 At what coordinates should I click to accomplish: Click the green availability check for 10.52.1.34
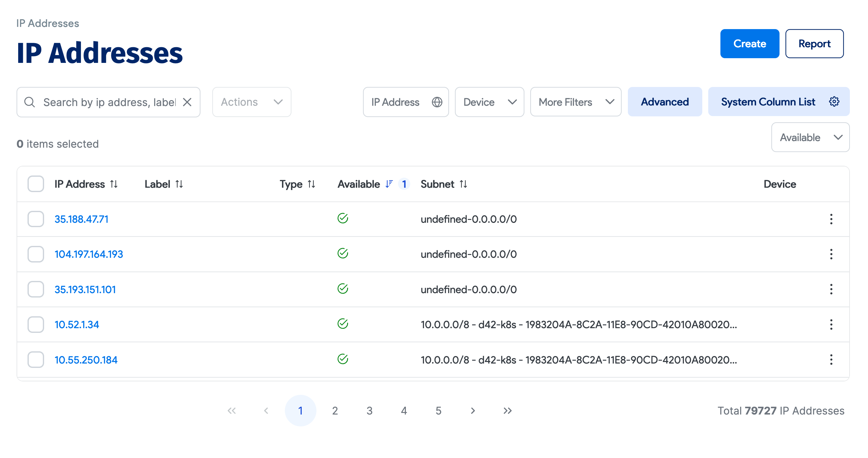tap(342, 323)
